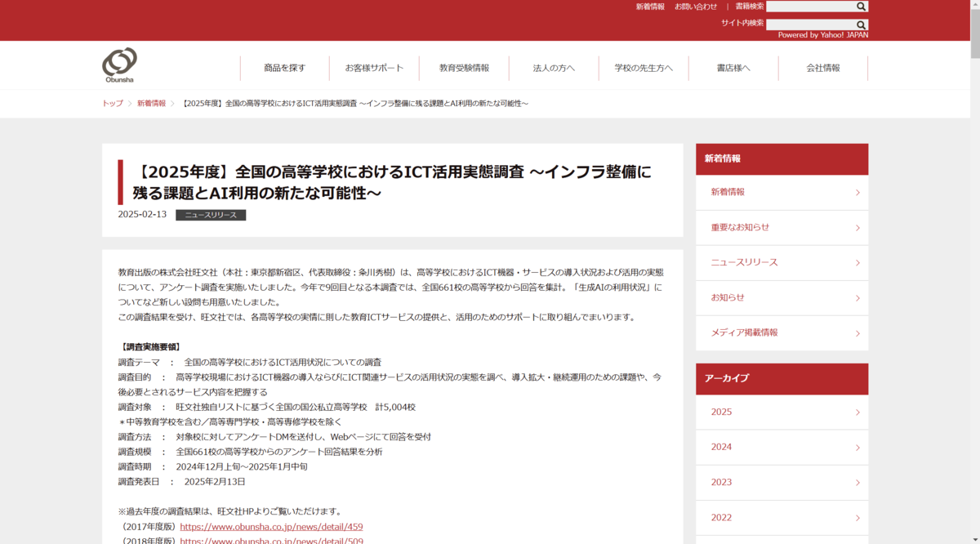
Task: Open the お客様サポート menu
Action: click(374, 68)
